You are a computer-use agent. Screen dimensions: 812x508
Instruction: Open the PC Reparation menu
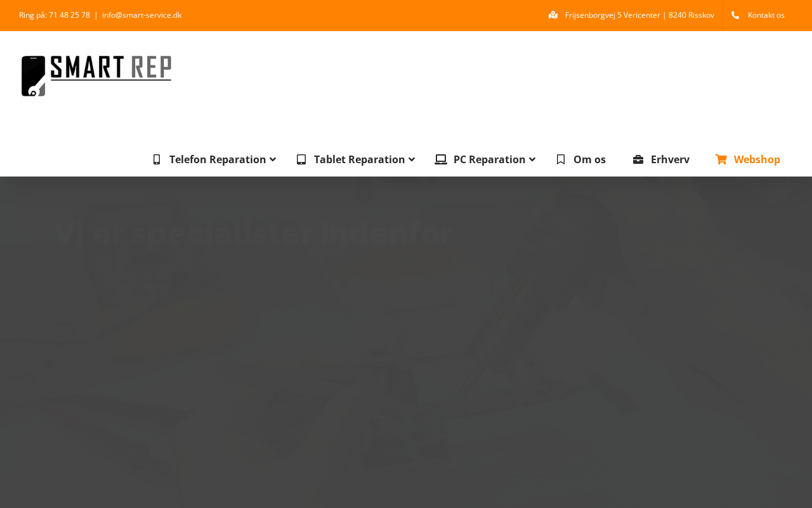click(489, 159)
